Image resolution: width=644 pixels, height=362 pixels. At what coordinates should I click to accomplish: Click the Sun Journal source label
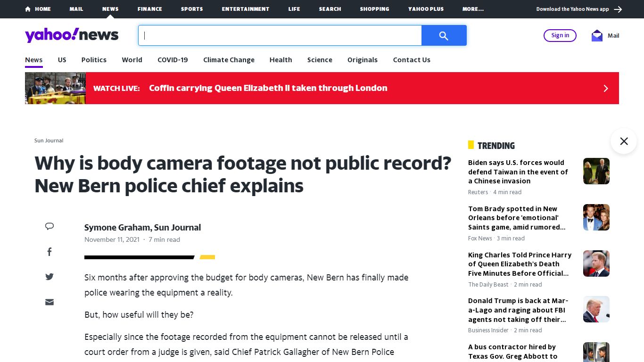pos(49,140)
